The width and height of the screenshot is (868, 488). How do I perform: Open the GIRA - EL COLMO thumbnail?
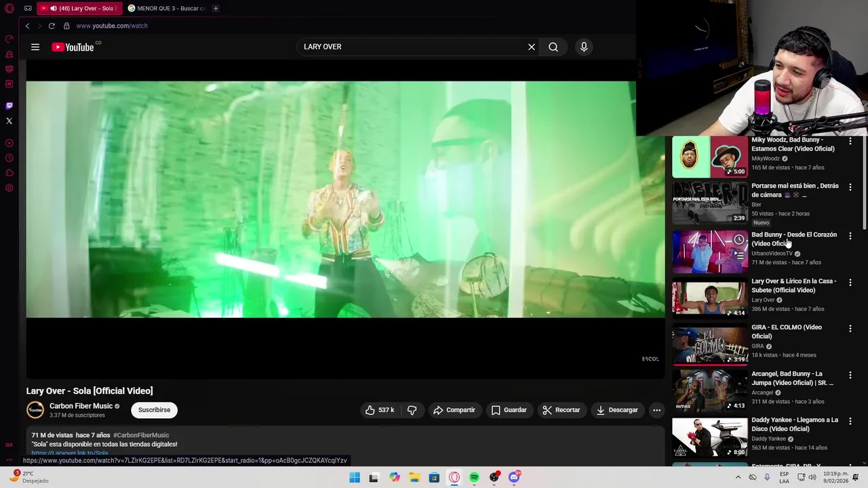(x=709, y=344)
